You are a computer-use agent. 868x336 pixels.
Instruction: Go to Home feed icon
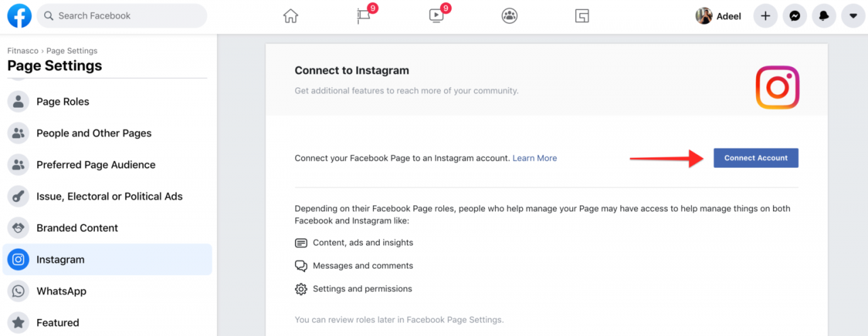coord(291,16)
